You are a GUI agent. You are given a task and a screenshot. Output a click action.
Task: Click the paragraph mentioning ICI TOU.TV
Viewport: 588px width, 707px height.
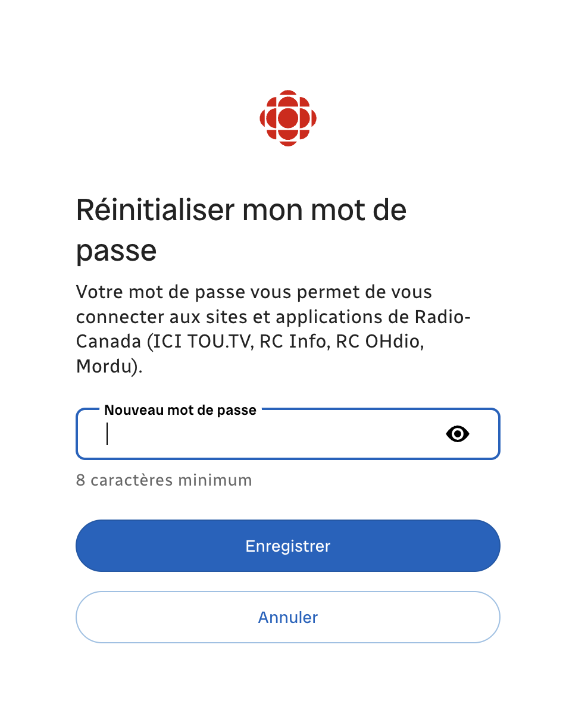pyautogui.click(x=273, y=329)
